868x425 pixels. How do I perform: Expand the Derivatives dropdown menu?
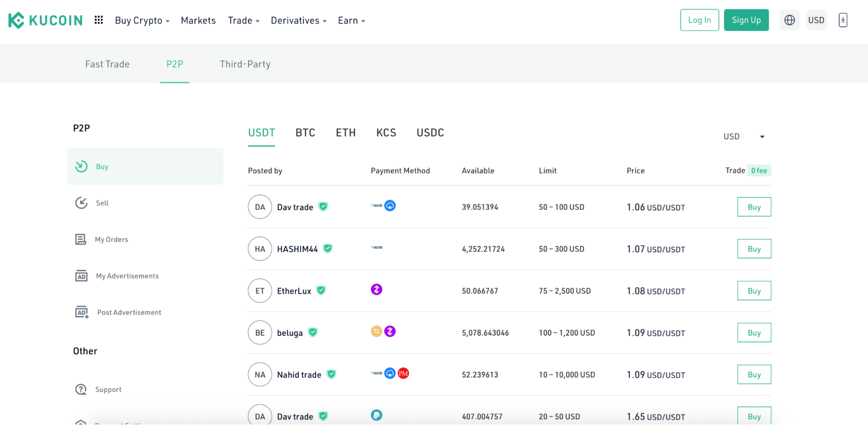(298, 20)
